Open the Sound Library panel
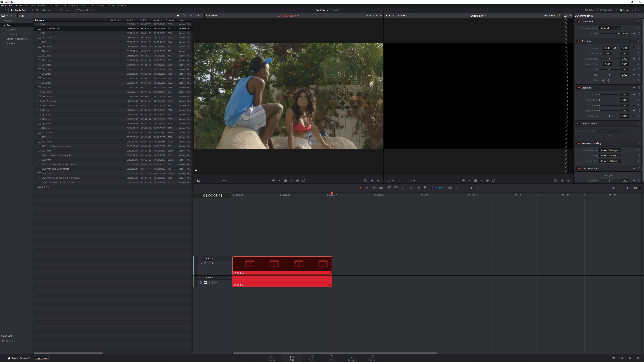 click(84, 10)
